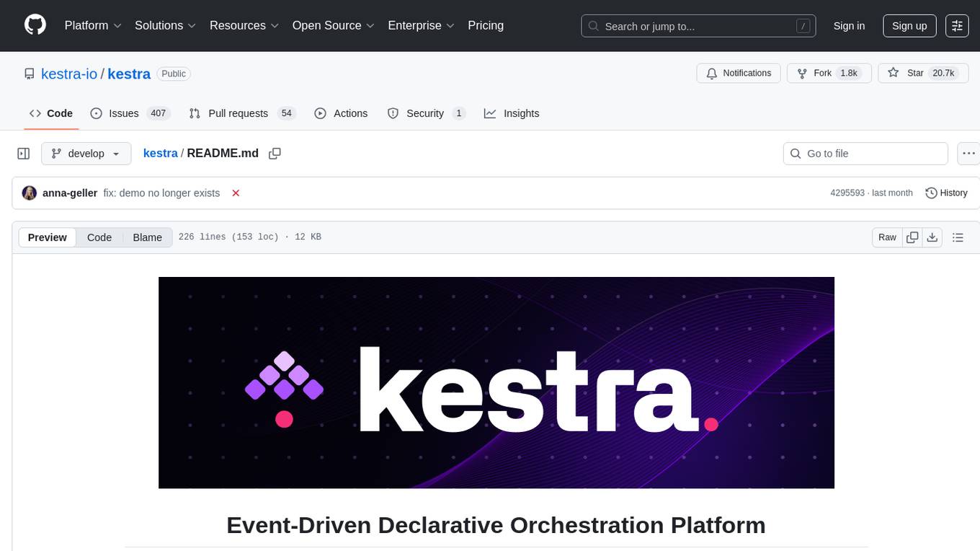Click the Notifications bell button

click(739, 74)
